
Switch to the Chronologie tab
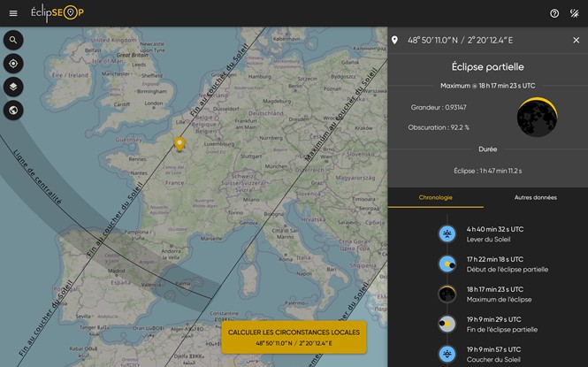pyautogui.click(x=437, y=197)
